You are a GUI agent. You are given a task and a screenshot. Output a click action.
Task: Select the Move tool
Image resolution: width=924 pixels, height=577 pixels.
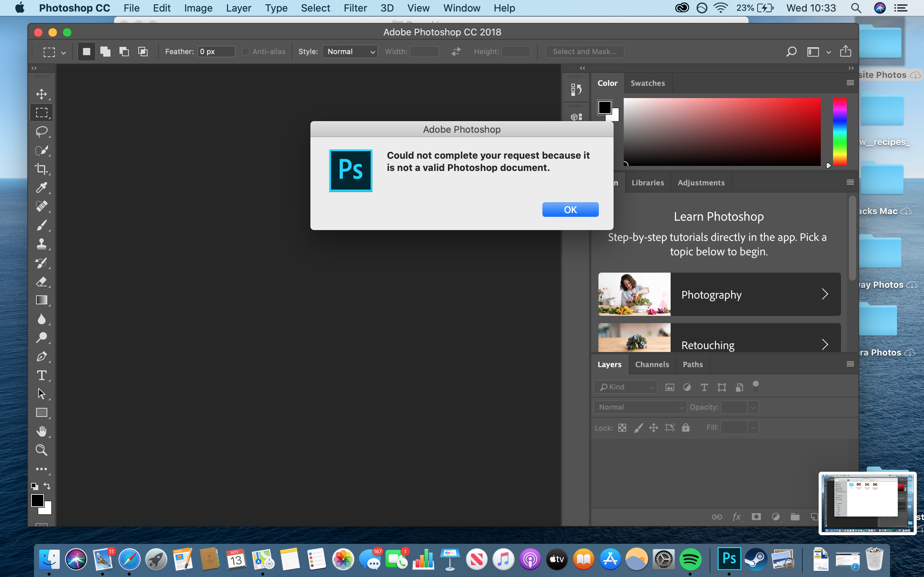coord(41,94)
